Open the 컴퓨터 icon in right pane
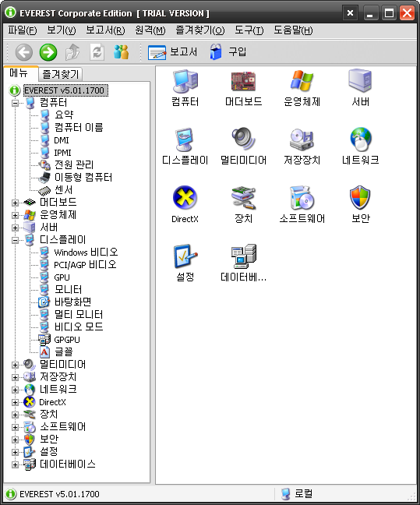 185,81
